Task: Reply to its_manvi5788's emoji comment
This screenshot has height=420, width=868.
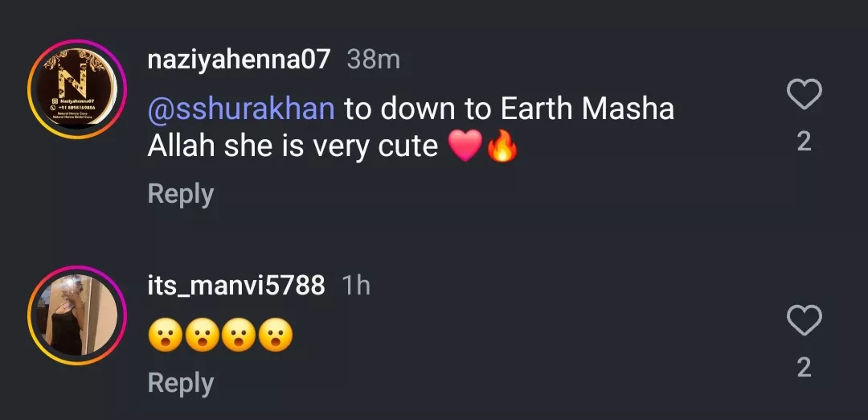Action: (x=181, y=383)
